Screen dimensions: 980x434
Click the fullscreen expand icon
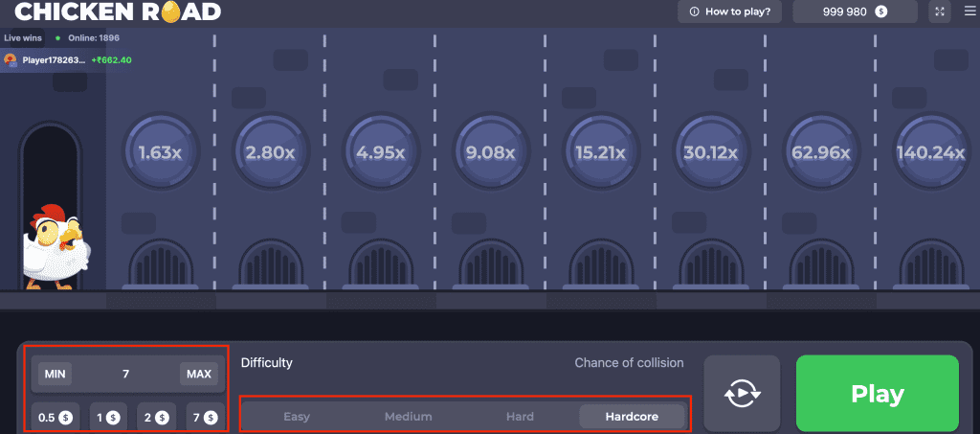tap(940, 11)
